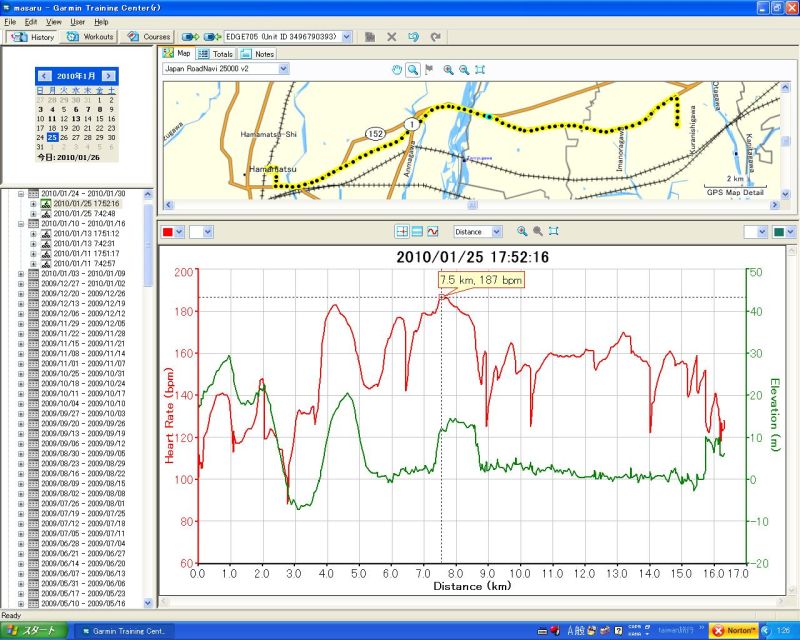Click today's date 2010/01/26 label
Image resolution: width=800 pixels, height=640 pixels.
[68, 158]
